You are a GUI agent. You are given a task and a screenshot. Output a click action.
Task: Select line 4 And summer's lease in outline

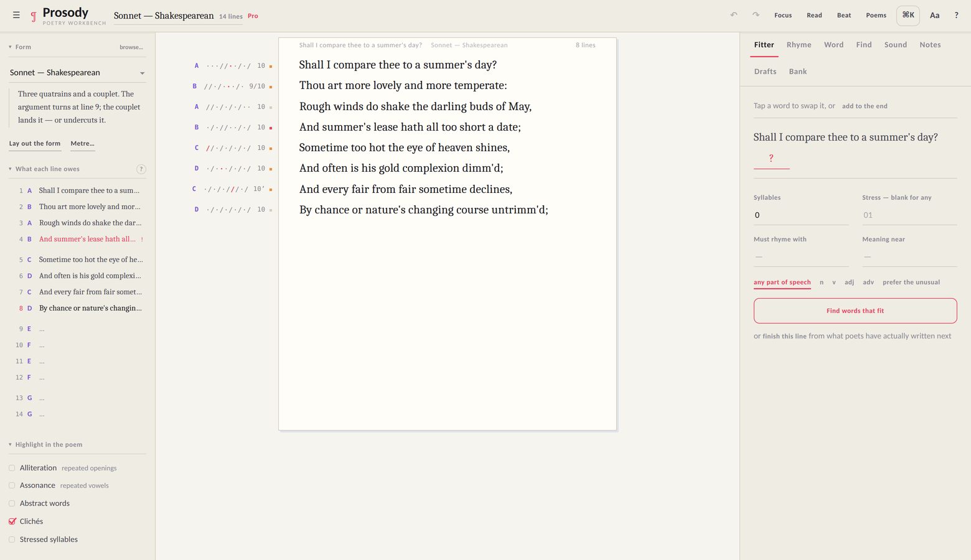click(x=79, y=240)
